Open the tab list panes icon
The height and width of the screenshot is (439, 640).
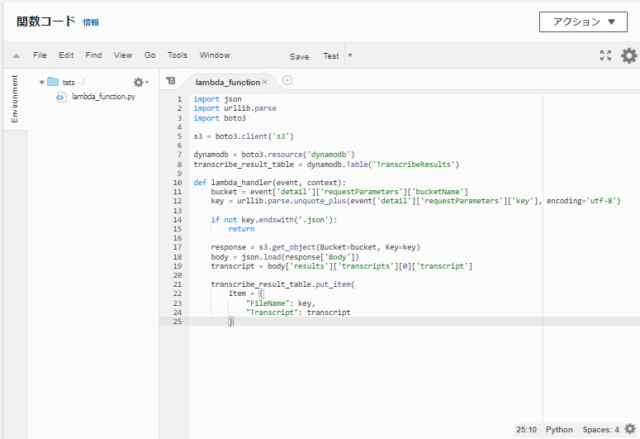tap(171, 81)
